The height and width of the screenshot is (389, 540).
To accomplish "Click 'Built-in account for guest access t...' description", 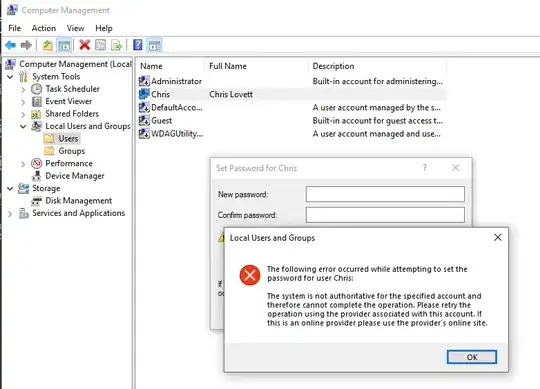I will pos(377,120).
